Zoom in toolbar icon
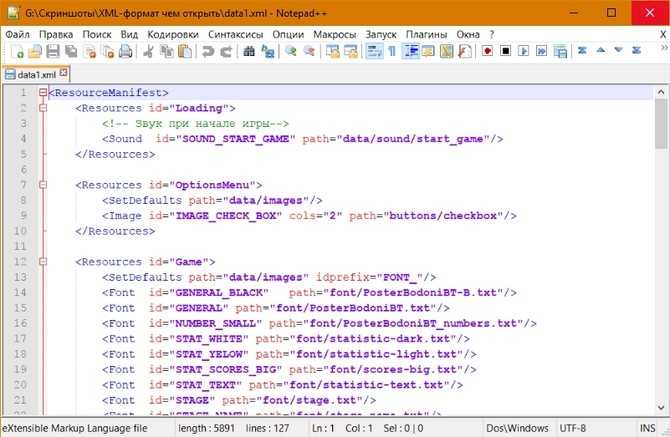The height and width of the screenshot is (437, 670). pyautogui.click(x=291, y=52)
